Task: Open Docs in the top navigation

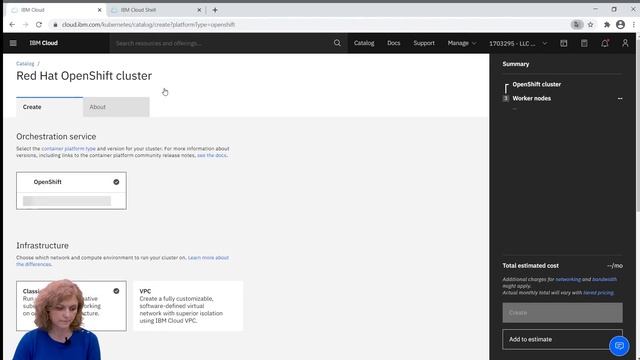Action: (393, 43)
